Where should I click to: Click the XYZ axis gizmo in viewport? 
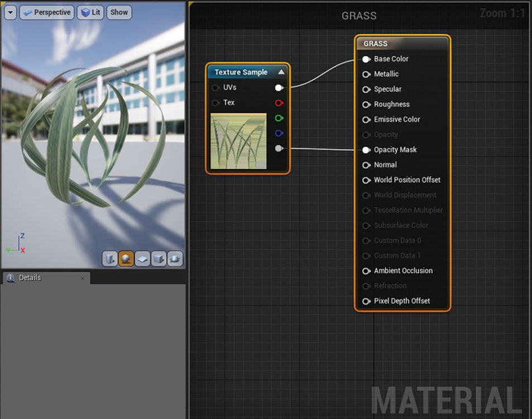tap(16, 244)
